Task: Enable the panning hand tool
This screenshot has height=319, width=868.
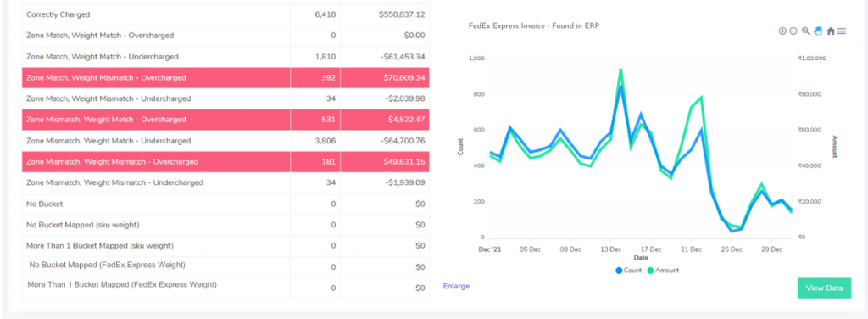Action: pyautogui.click(x=818, y=31)
